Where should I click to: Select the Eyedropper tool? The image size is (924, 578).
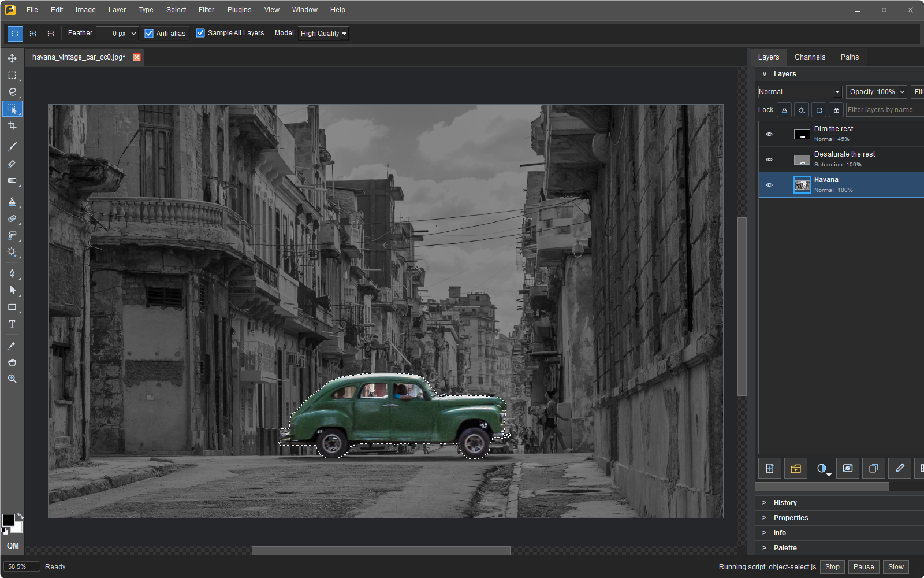click(12, 346)
